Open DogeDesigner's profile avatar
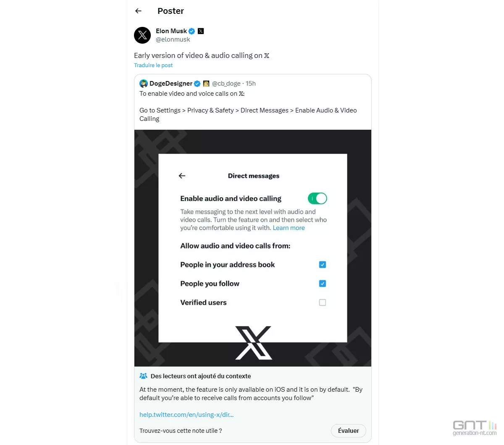Viewport: 504px width, 445px height. pos(144,84)
